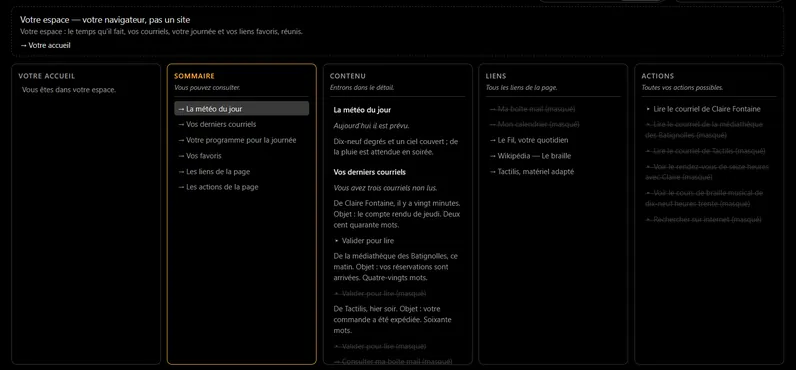Click the 'Dix-neuf degrés et un ciel couvert' paragraph

tap(396, 147)
